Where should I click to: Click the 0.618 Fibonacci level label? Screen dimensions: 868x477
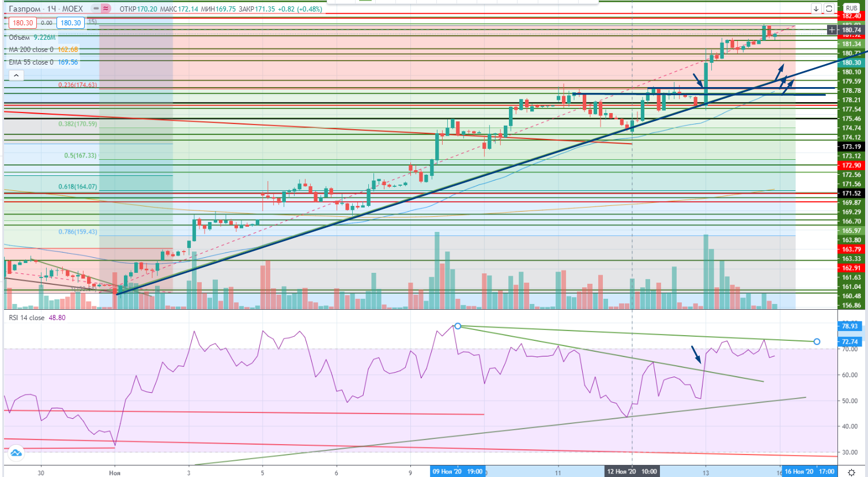coord(77,187)
